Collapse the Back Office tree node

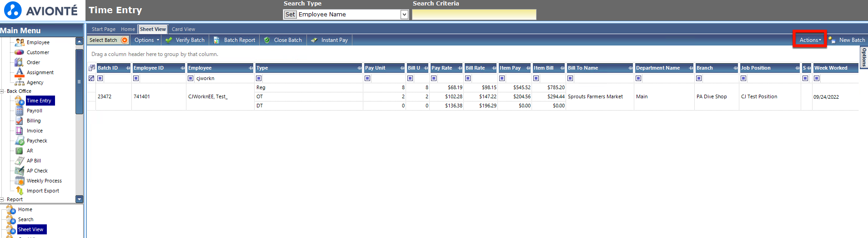tap(2, 91)
